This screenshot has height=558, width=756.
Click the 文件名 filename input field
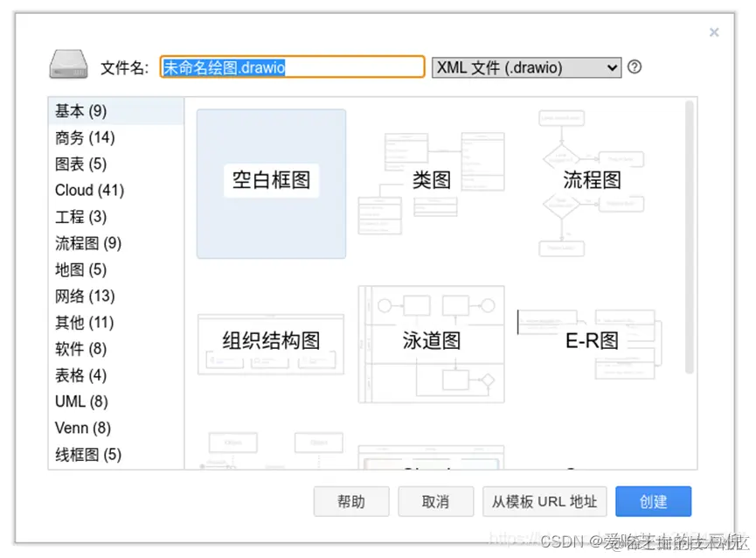pos(292,67)
